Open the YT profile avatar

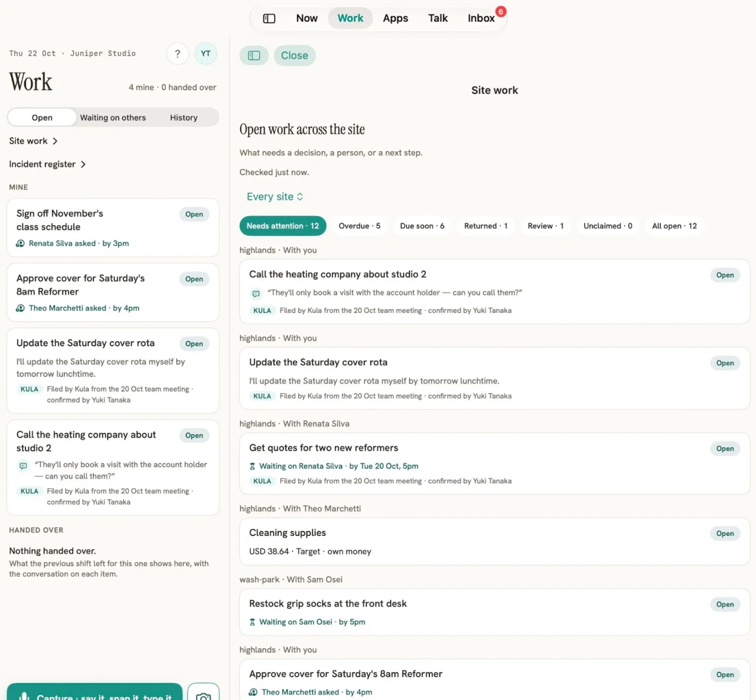(x=206, y=53)
